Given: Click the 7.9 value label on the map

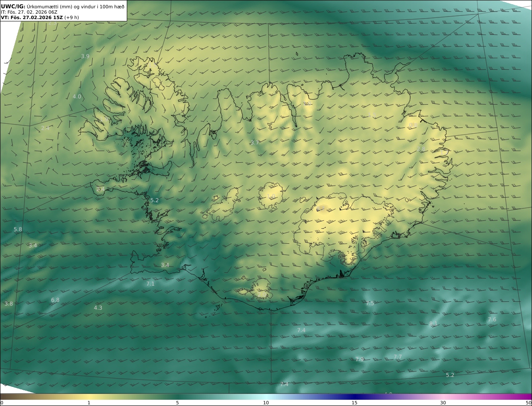Looking at the screenshot, I should point(360,359).
